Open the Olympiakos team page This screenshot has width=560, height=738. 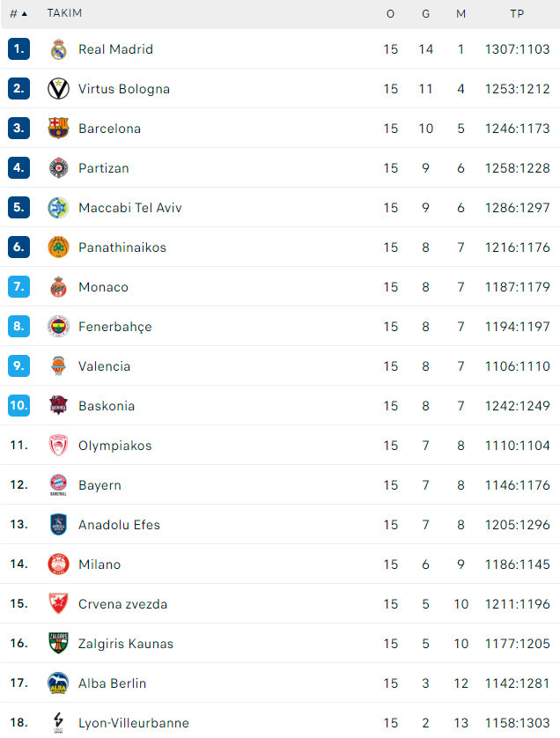115,446
